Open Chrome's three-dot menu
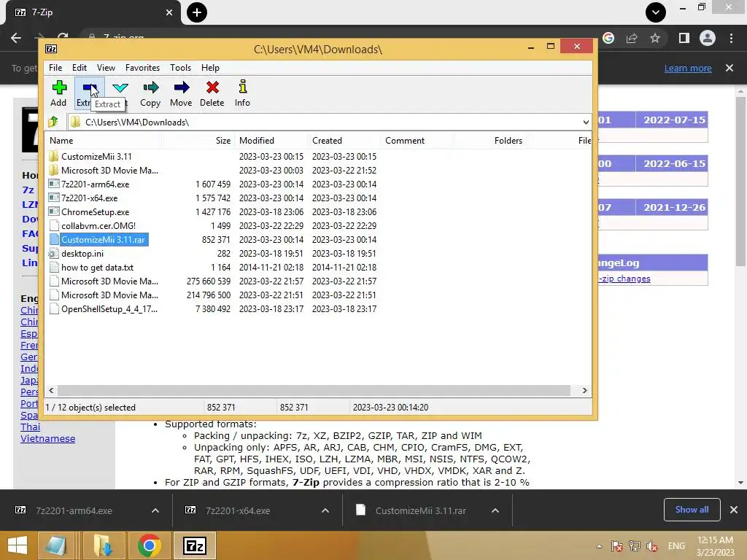The width and height of the screenshot is (747, 560). 731,38
